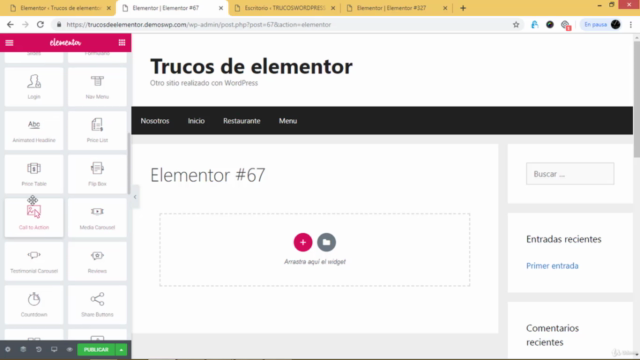Select the Flip Box widget
The image size is (640, 360).
coord(97,174)
